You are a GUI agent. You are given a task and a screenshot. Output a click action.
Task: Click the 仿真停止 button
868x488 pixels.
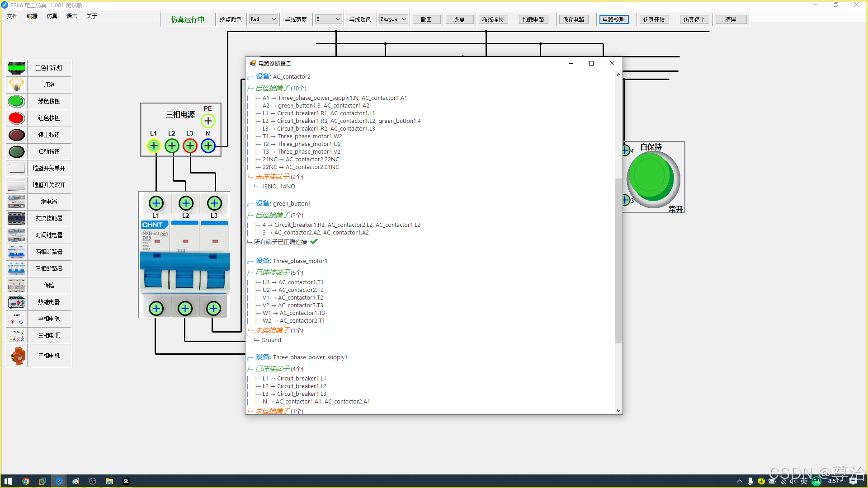[x=694, y=19]
